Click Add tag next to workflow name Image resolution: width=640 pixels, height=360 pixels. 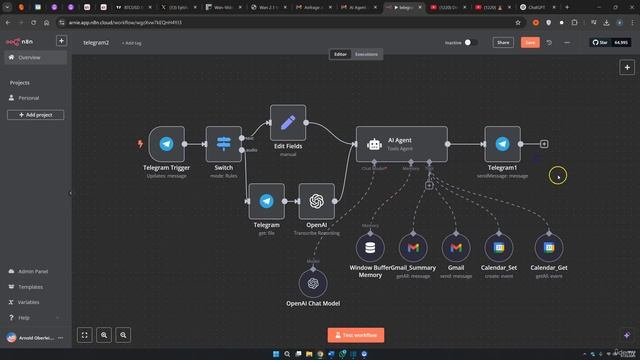click(x=131, y=43)
